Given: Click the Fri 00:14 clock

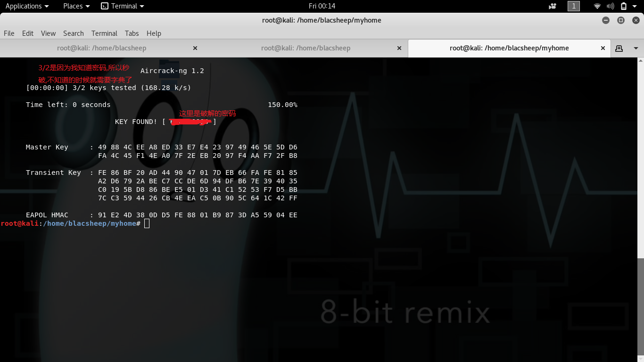Looking at the screenshot, I should point(322,6).
